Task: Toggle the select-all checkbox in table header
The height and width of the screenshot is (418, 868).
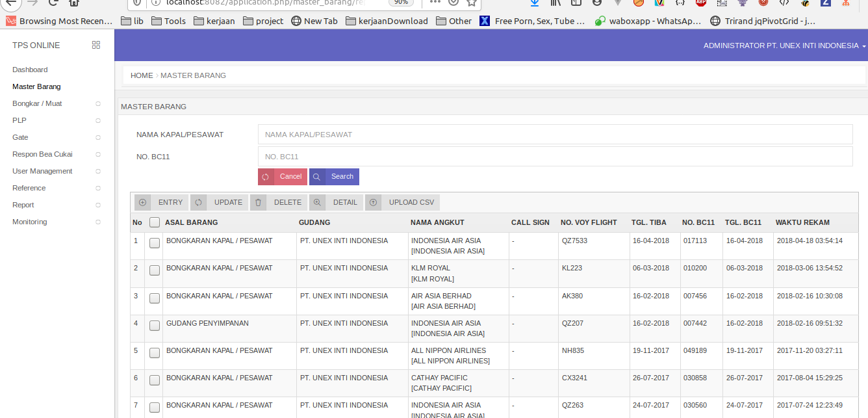Action: pyautogui.click(x=155, y=222)
